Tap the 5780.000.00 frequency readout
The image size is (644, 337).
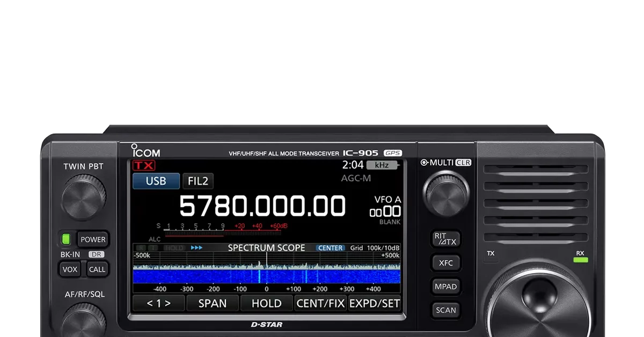[262, 207]
